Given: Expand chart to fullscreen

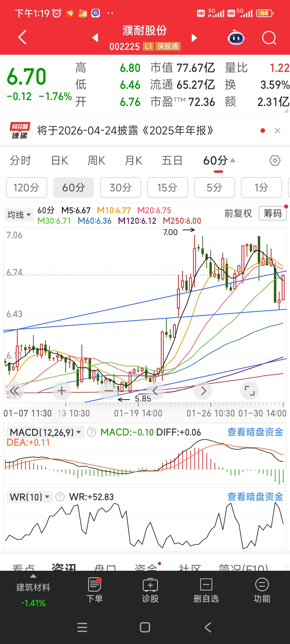Looking at the screenshot, I should pos(250,391).
